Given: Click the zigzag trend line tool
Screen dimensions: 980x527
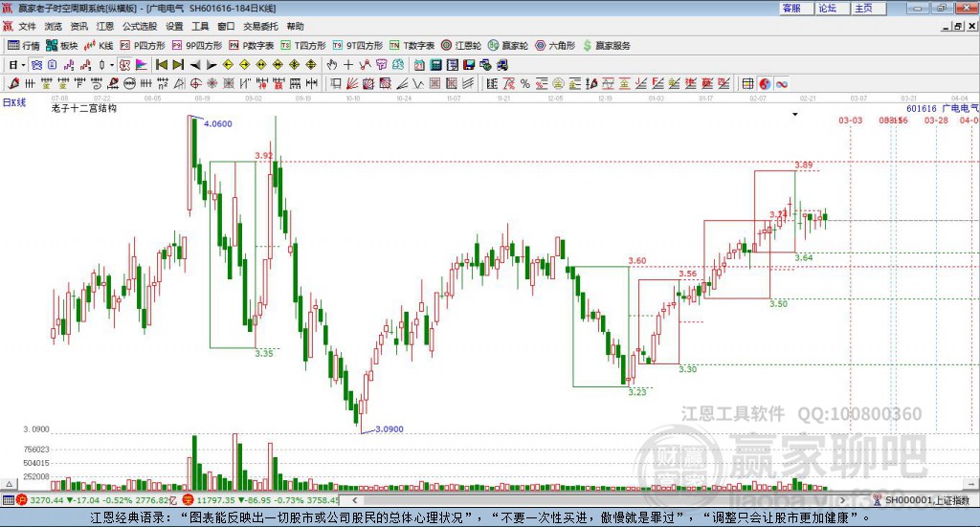Looking at the screenshot, I should point(418,83).
